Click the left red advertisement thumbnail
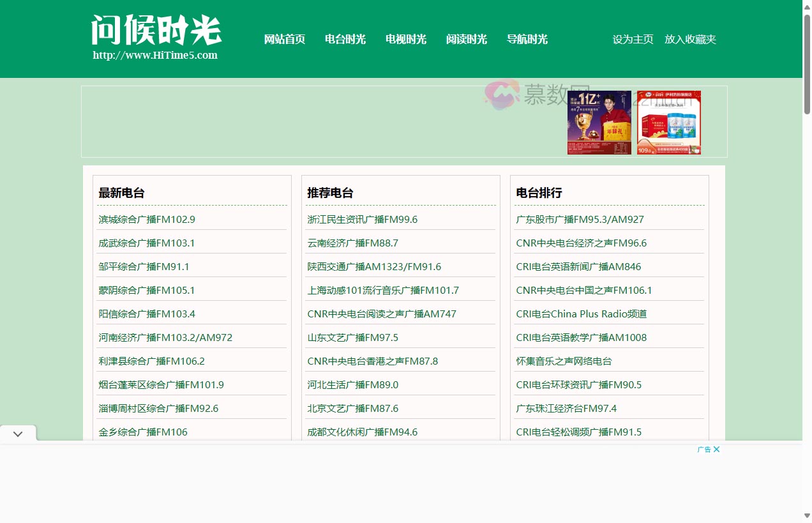This screenshot has width=812, height=523. 599,122
